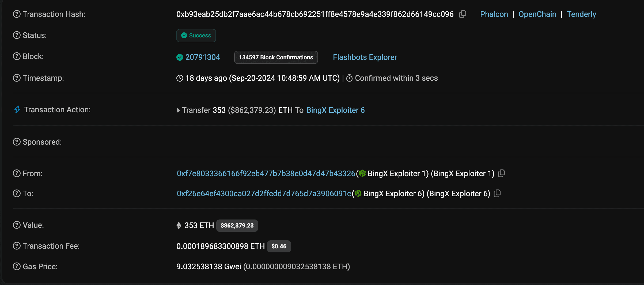
Task: Open the Tenderly link
Action: pyautogui.click(x=581, y=14)
